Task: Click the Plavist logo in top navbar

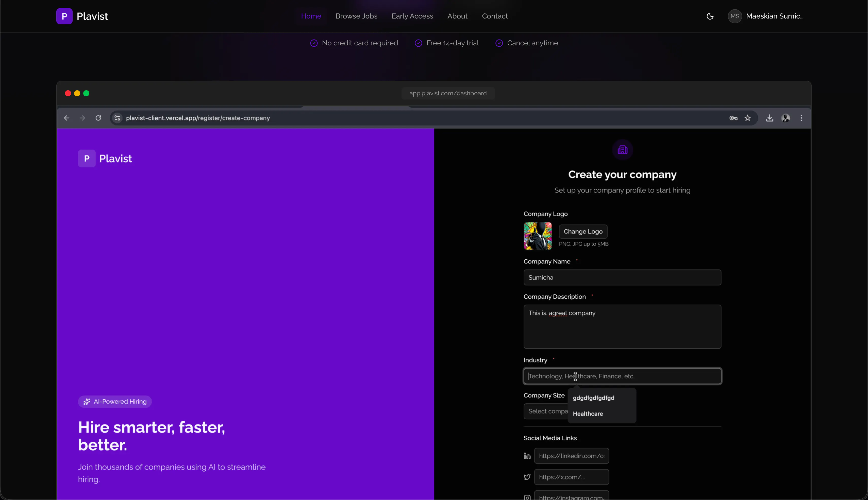Action: [x=82, y=16]
